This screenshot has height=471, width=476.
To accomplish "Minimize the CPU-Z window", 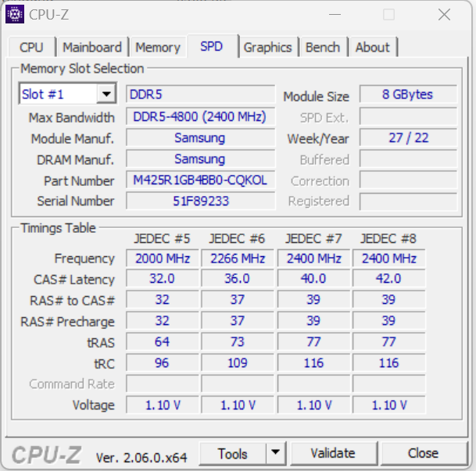I will (x=335, y=14).
